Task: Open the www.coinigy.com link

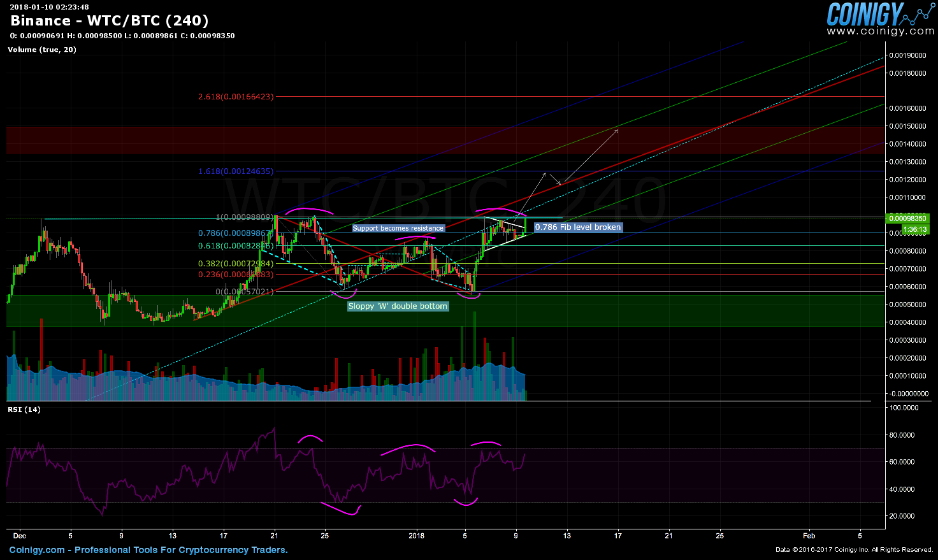Action: coord(880,31)
